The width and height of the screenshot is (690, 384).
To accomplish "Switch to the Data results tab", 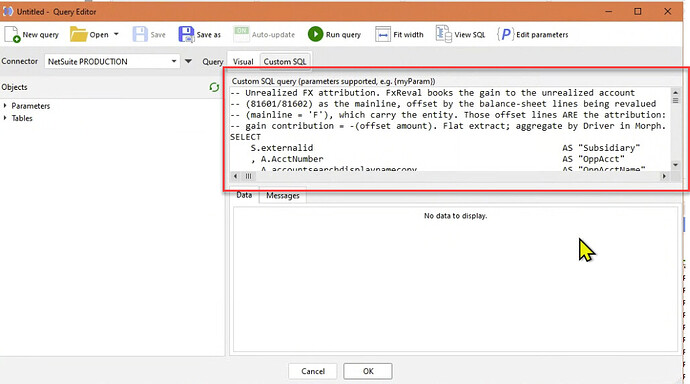I will (244, 195).
